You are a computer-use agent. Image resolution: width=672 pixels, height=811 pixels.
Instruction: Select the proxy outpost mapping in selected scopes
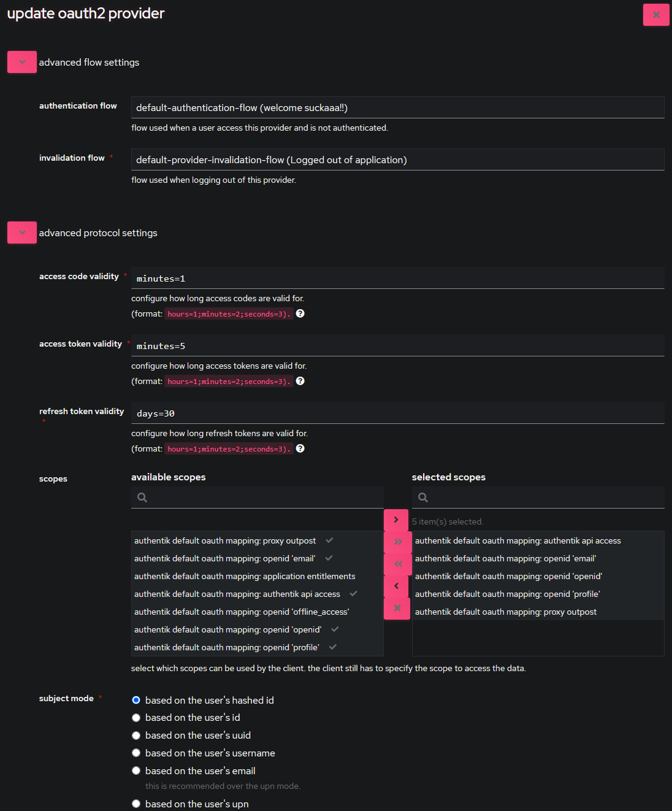pyautogui.click(x=506, y=612)
